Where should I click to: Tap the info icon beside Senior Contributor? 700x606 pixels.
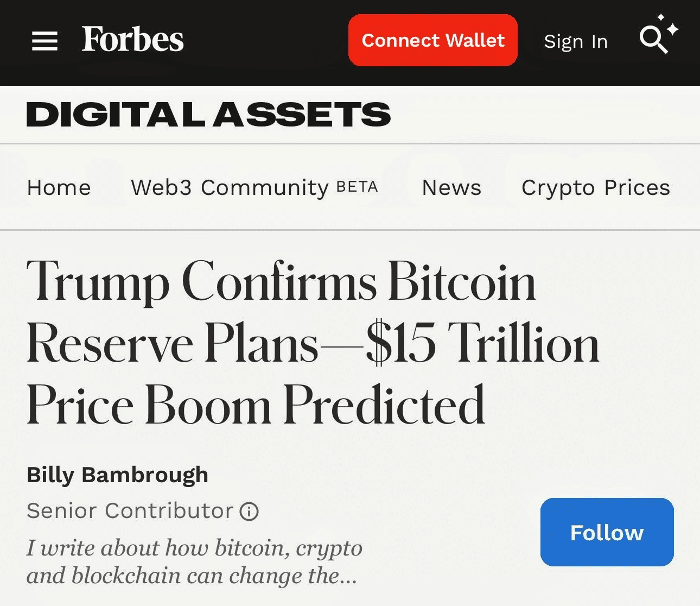(x=249, y=511)
